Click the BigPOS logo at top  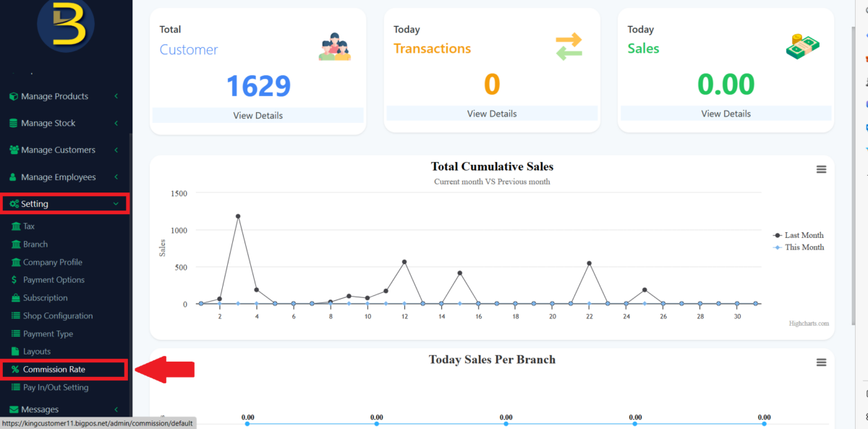point(67,26)
